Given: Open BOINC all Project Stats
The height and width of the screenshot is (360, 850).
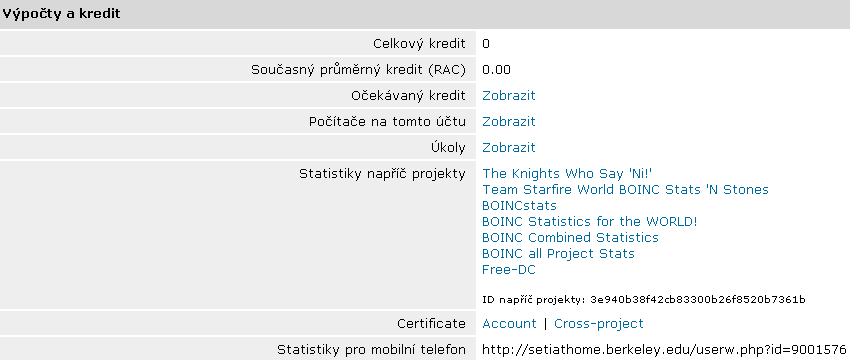Looking at the screenshot, I should tap(558, 254).
